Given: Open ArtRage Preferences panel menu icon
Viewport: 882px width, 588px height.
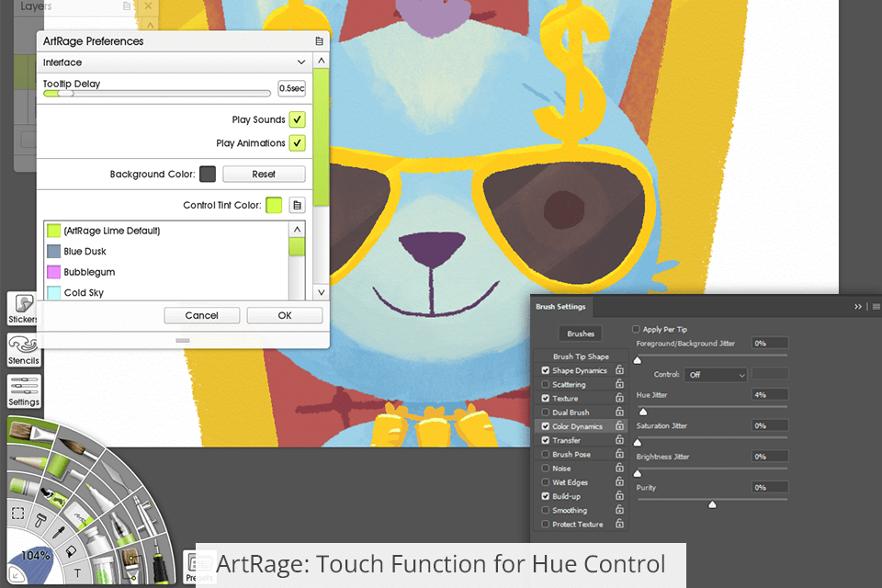Looking at the screenshot, I should pos(319,41).
